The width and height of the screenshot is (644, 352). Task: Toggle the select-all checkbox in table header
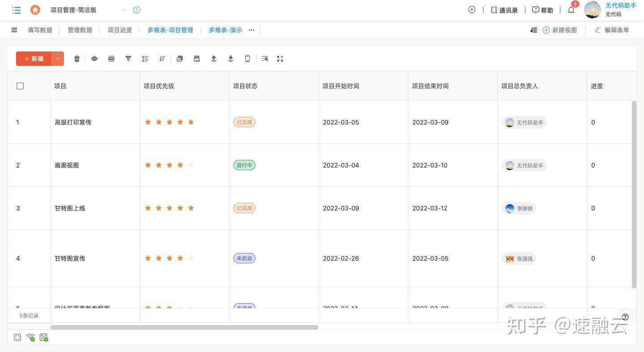pos(20,86)
